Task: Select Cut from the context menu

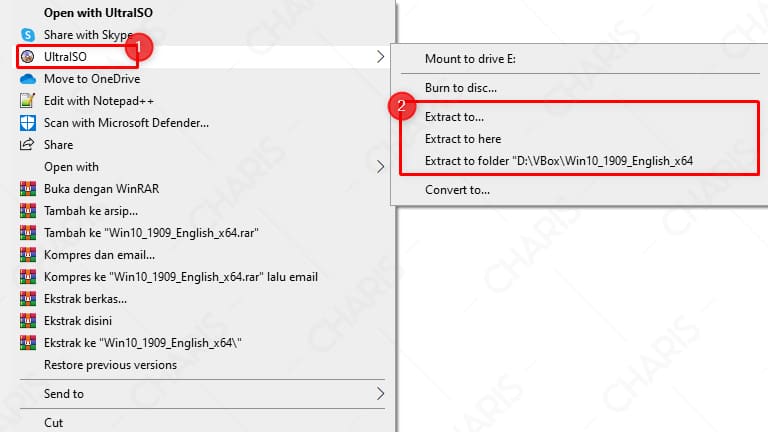Action: pyautogui.click(x=53, y=423)
